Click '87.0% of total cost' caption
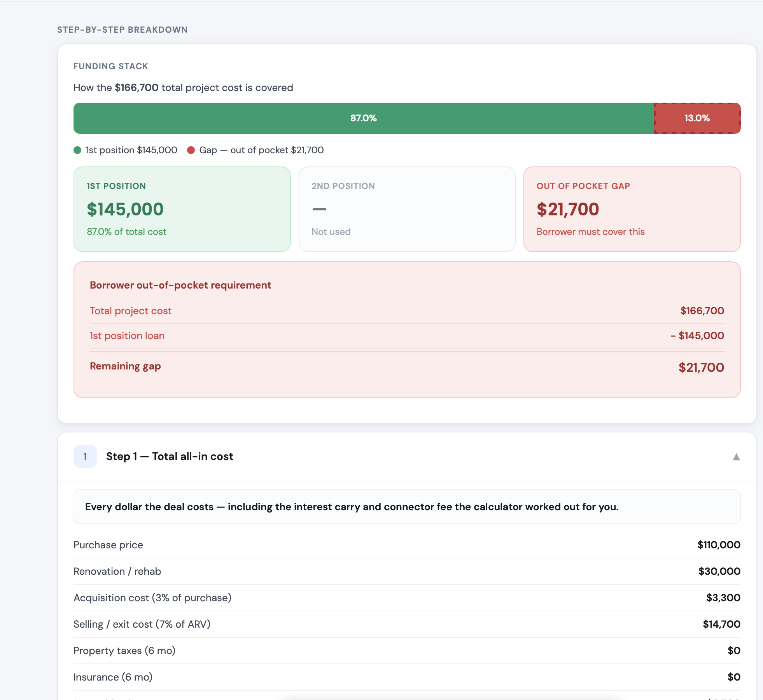 [x=126, y=232]
